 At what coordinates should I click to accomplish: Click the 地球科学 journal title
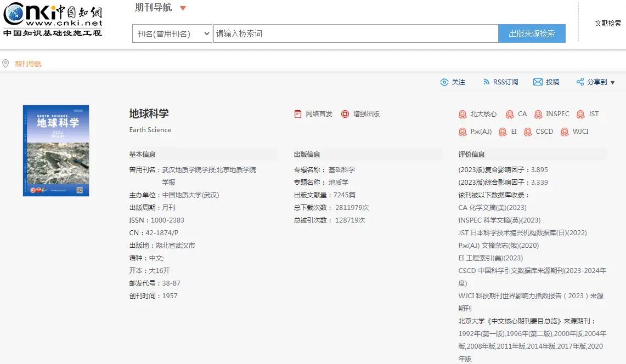tap(149, 113)
